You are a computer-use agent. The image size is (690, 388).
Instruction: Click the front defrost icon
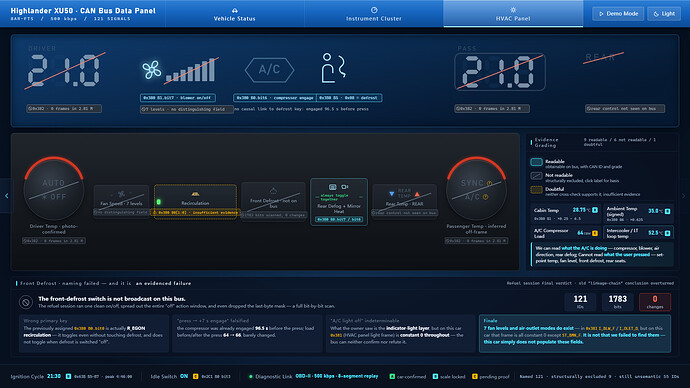pyautogui.click(x=273, y=191)
